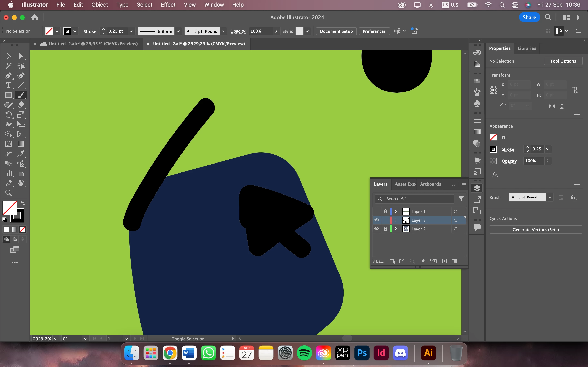The image size is (588, 367).
Task: Toggle visibility of Layer 2
Action: click(377, 229)
